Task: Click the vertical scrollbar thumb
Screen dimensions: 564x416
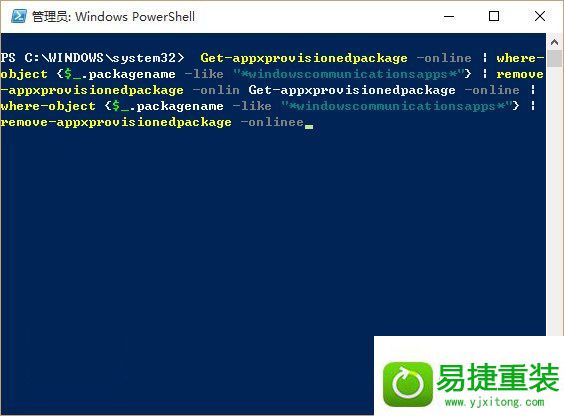Action: (555, 59)
